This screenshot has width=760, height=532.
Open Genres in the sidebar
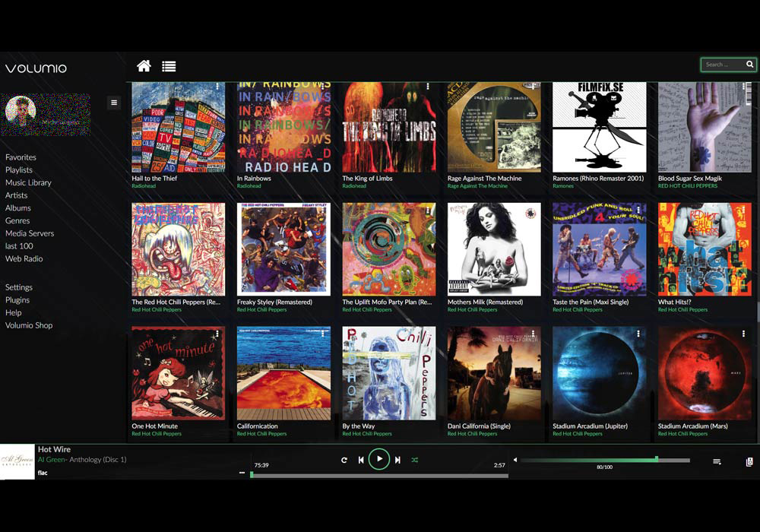click(17, 220)
